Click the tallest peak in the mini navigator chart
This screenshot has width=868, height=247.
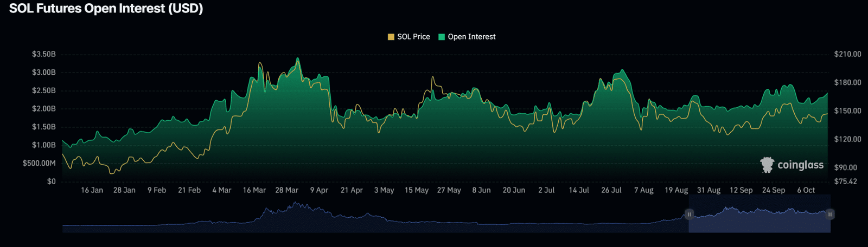[x=295, y=204]
